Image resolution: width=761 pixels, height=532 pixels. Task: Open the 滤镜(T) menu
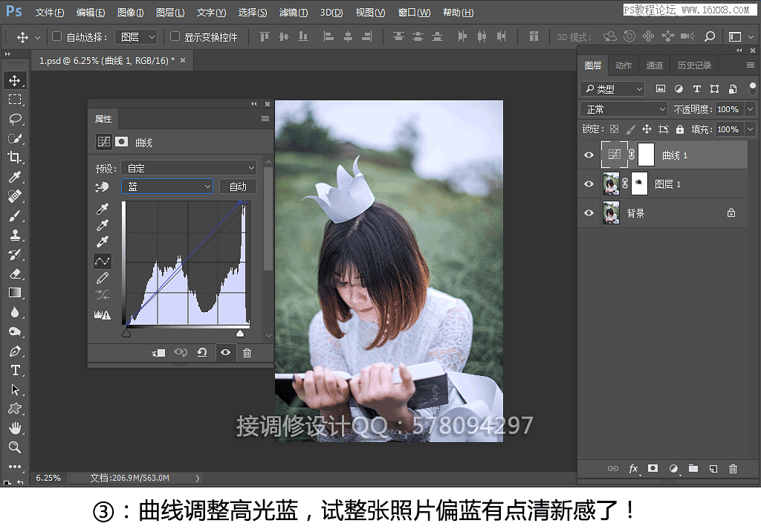click(293, 13)
